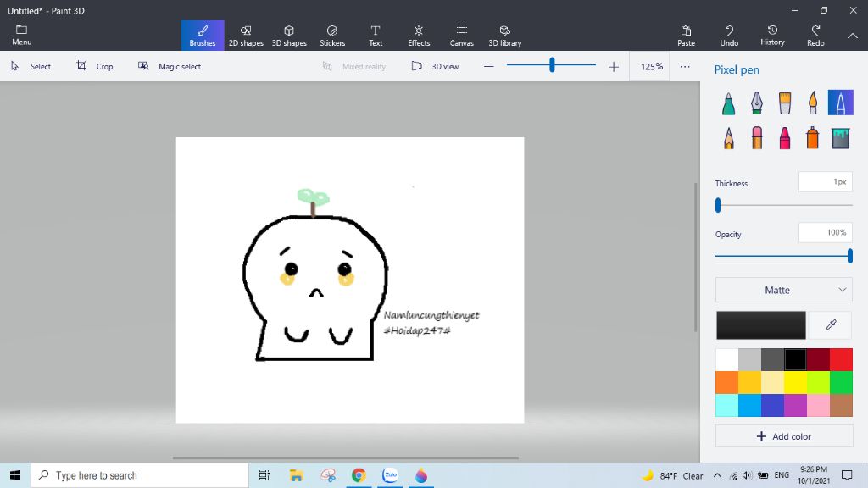This screenshot has width=868, height=488.
Task: Choose the red color swatch
Action: [x=841, y=360]
